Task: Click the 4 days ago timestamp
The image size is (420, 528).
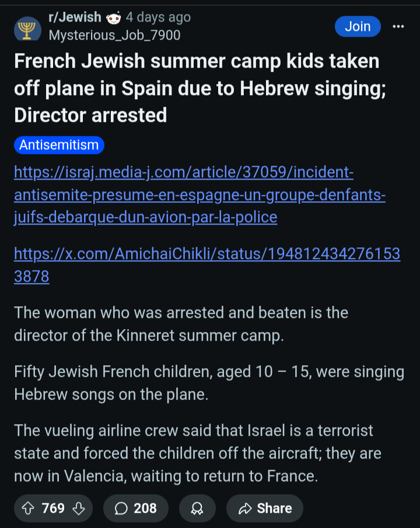Action: [158, 17]
